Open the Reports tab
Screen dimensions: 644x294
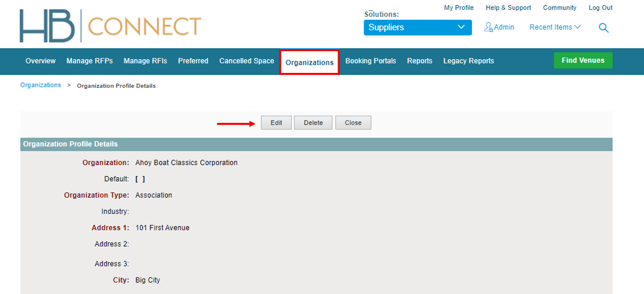click(419, 61)
